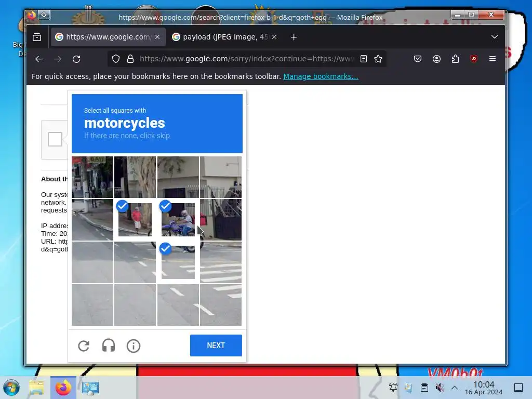The height and width of the screenshot is (399, 532).
Task: Open the system settings taskbar icon
Action: 90,388
